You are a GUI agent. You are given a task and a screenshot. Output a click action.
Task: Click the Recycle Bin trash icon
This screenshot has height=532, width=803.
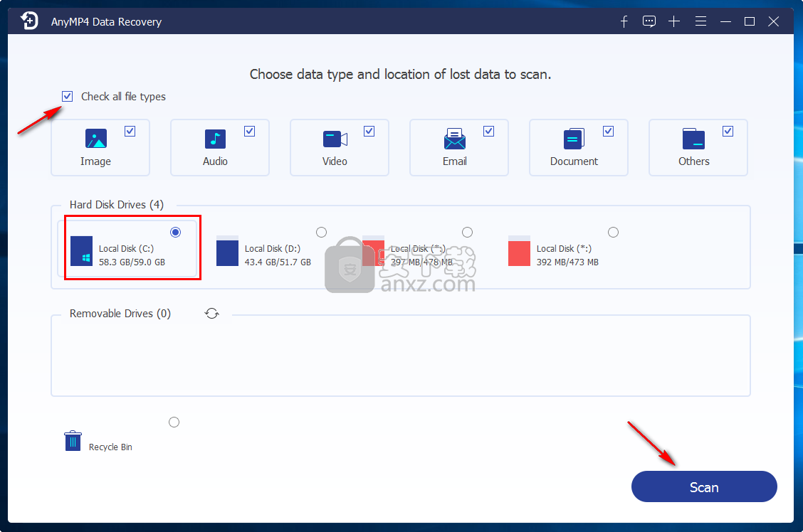click(73, 440)
